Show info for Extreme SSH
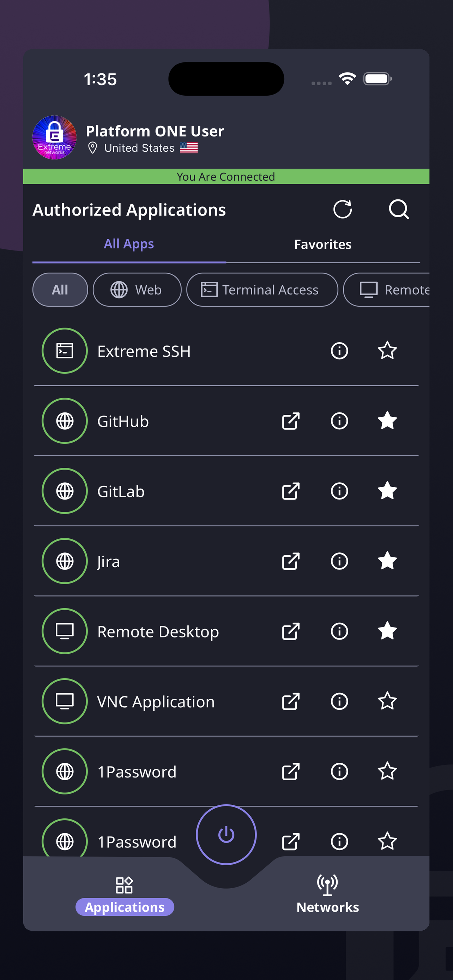 coord(339,351)
